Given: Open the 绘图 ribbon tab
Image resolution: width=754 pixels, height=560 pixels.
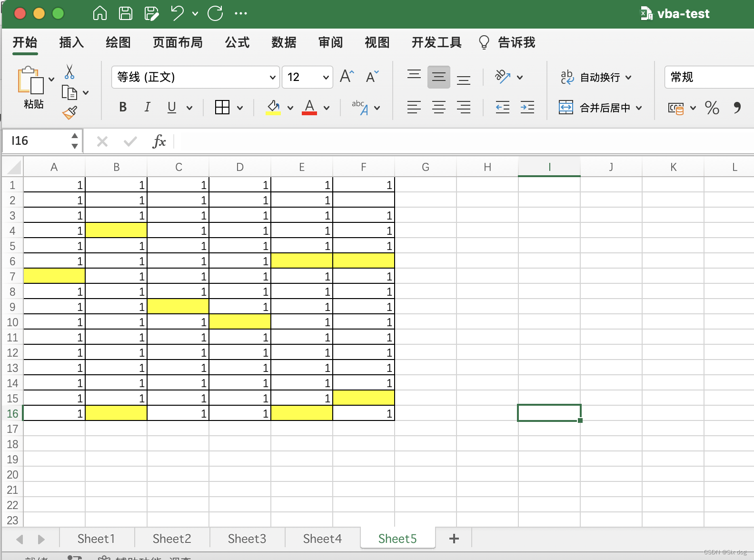Looking at the screenshot, I should (x=118, y=42).
